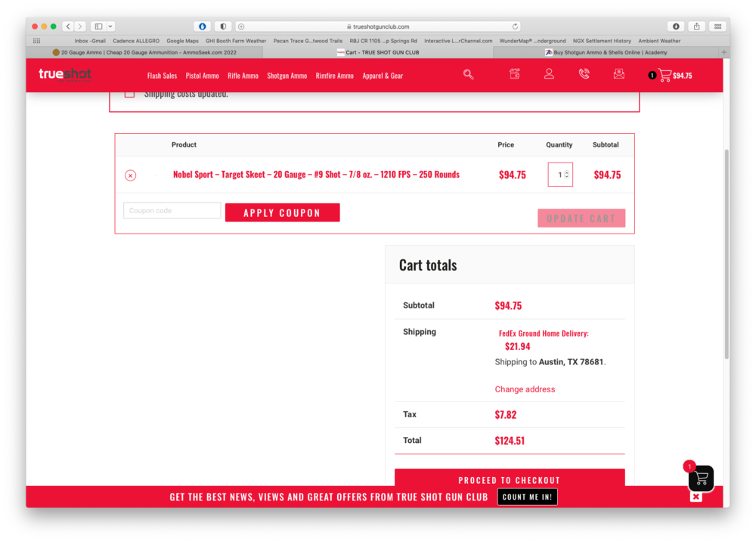Click the email envelope icon in header
756x542 pixels.
(x=618, y=74)
